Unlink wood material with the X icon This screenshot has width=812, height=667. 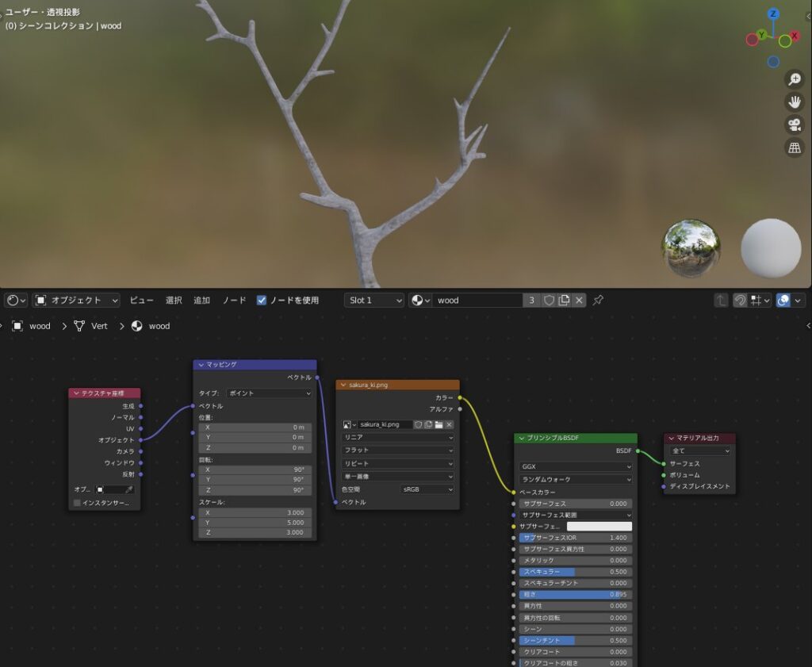coord(580,301)
